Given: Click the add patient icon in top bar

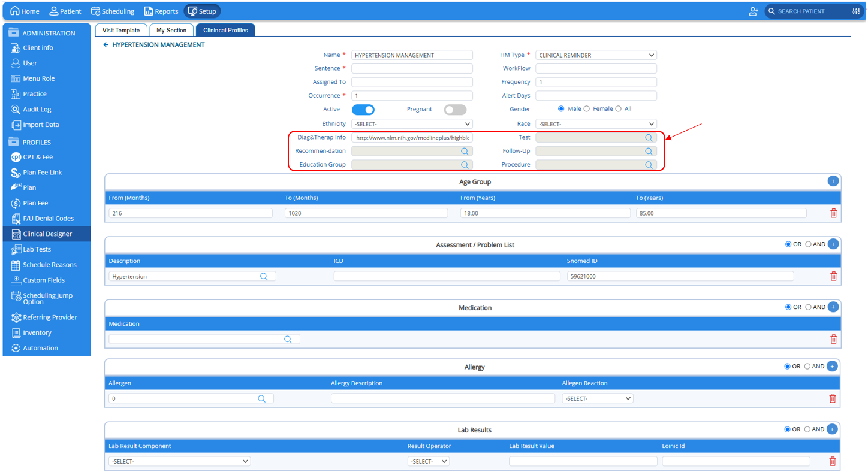Looking at the screenshot, I should point(754,11).
